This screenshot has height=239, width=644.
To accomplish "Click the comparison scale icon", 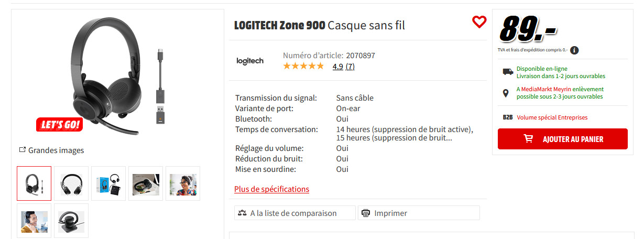I will coord(242,213).
